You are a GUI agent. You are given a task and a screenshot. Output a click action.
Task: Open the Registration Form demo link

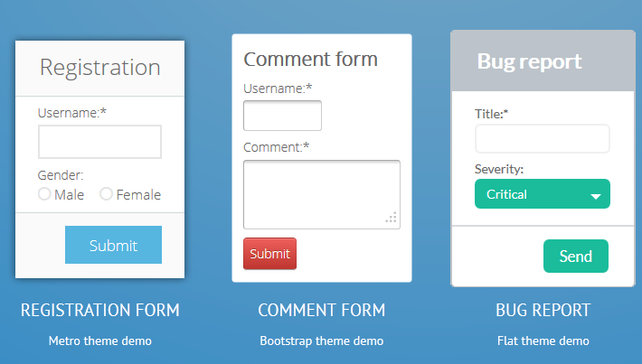99,310
